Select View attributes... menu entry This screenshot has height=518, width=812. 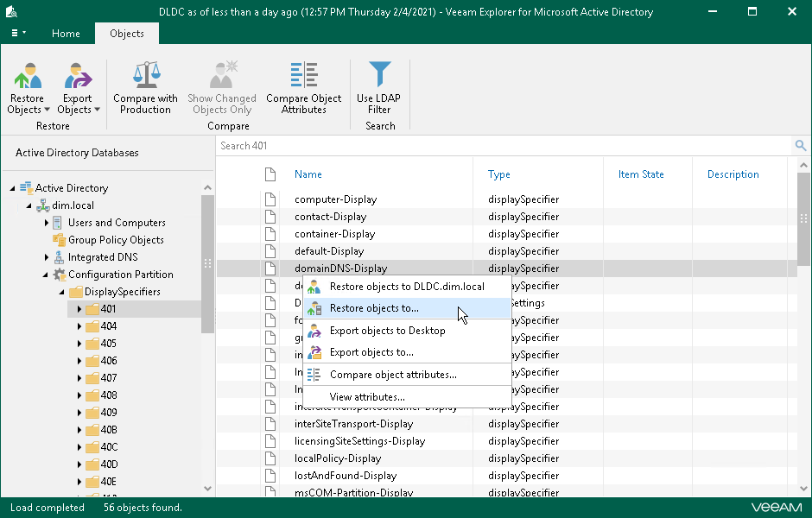(367, 397)
